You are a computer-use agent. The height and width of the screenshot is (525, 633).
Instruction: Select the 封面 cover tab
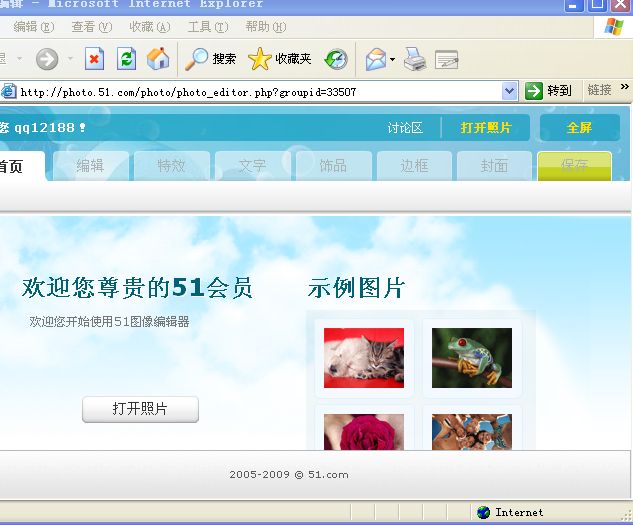(x=495, y=166)
